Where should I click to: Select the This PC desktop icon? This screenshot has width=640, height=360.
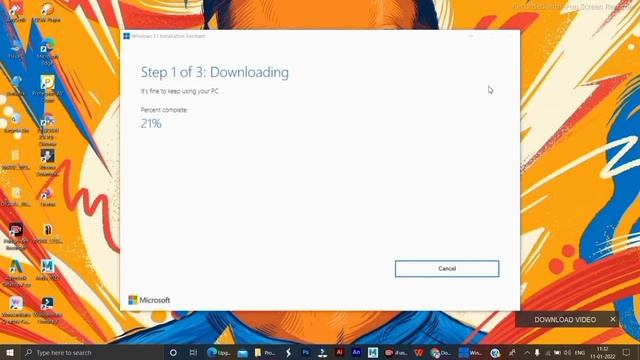(16, 49)
